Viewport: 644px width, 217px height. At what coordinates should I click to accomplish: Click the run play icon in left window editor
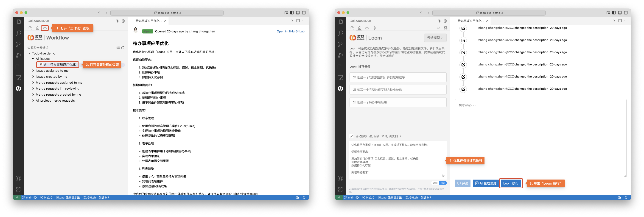(x=291, y=21)
